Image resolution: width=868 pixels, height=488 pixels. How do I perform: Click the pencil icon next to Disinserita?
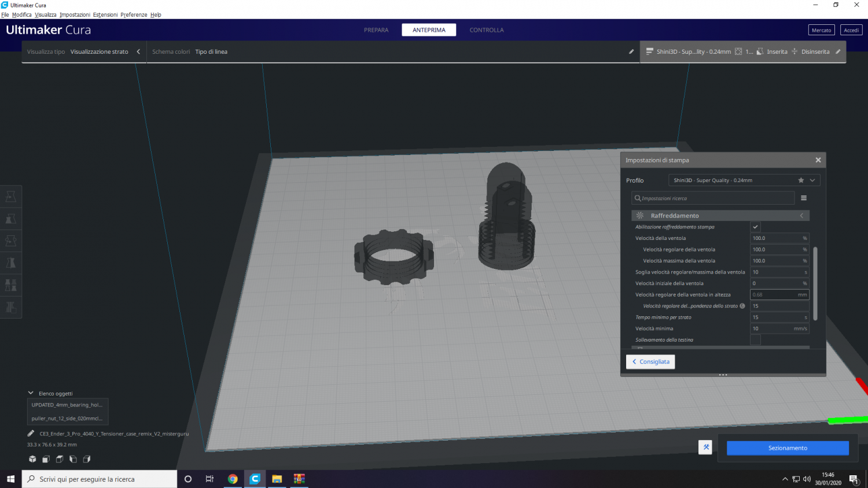point(838,51)
